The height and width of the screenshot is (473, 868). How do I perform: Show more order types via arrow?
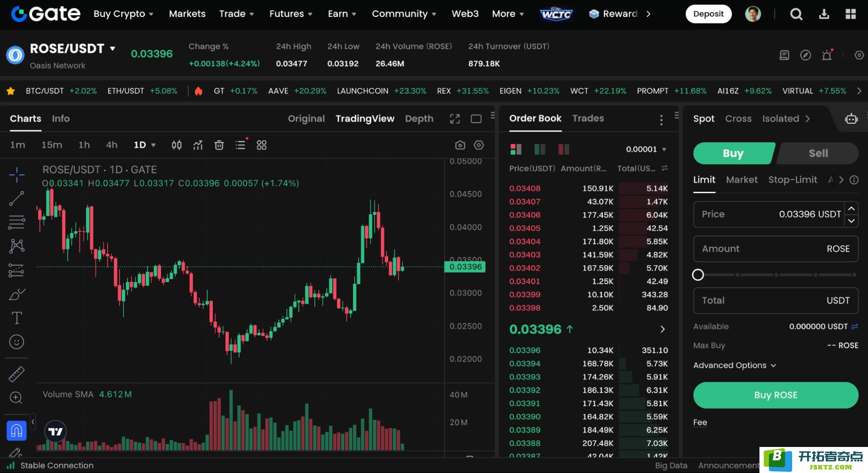click(x=841, y=180)
